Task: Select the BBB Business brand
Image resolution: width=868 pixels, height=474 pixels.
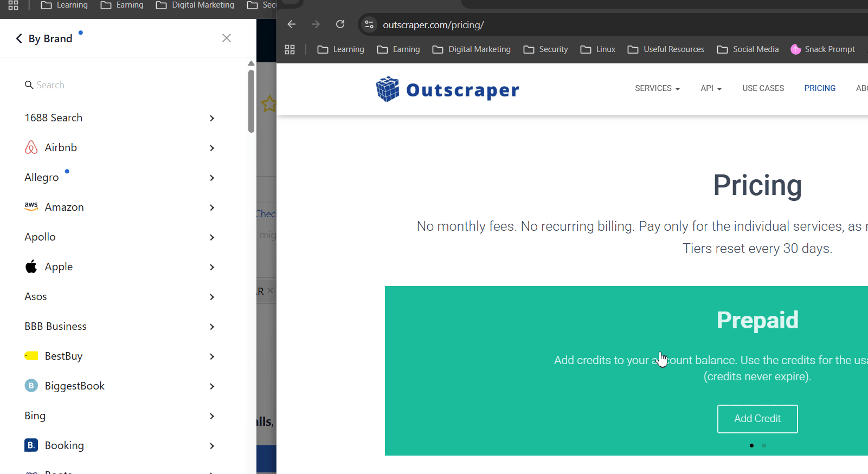Action: 55,326
